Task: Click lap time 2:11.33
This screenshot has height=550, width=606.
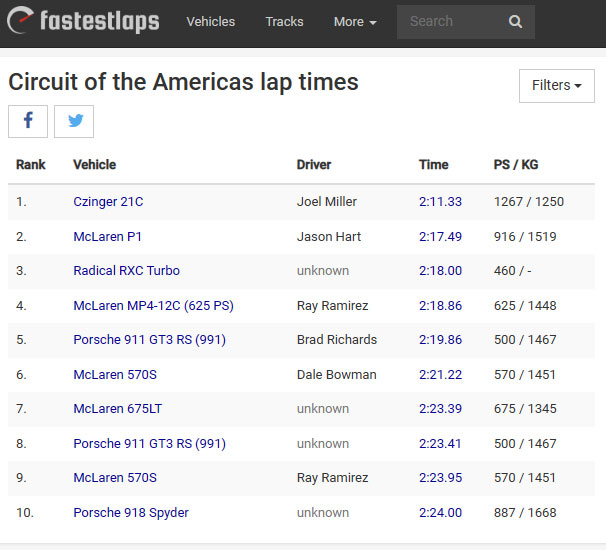Action: tap(440, 202)
